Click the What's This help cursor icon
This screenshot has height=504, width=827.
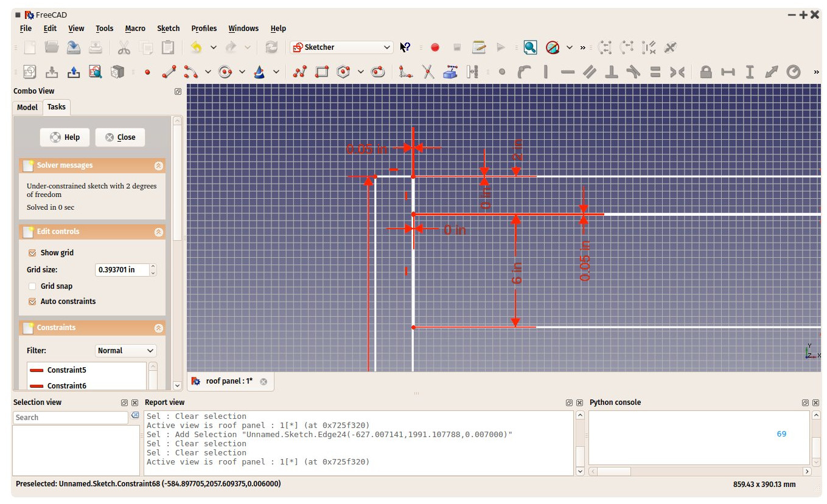pyautogui.click(x=405, y=47)
